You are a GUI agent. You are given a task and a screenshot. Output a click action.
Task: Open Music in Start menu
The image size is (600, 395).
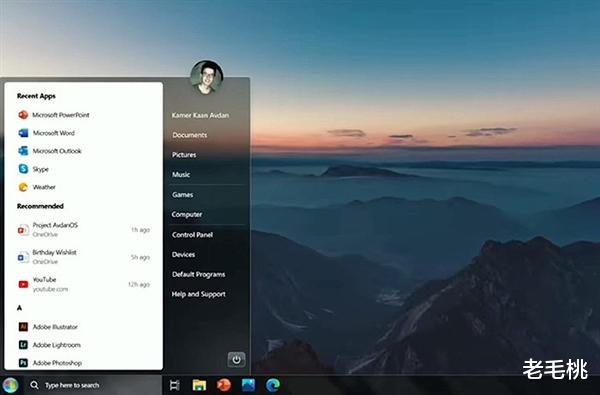click(x=181, y=175)
